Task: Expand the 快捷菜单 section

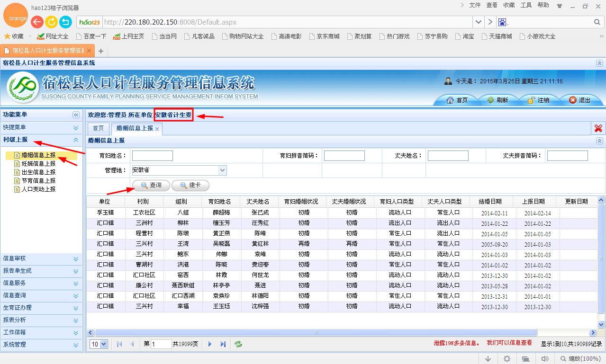Action: 76,128
